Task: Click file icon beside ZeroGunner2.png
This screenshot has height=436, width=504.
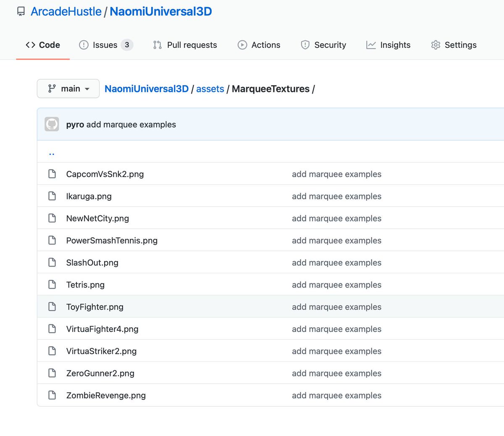Action: (52, 373)
